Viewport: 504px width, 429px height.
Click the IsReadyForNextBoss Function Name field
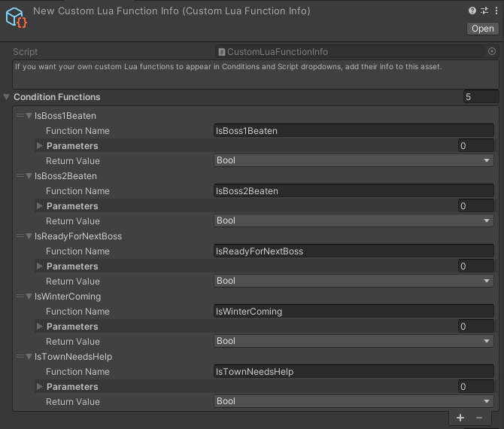354,251
